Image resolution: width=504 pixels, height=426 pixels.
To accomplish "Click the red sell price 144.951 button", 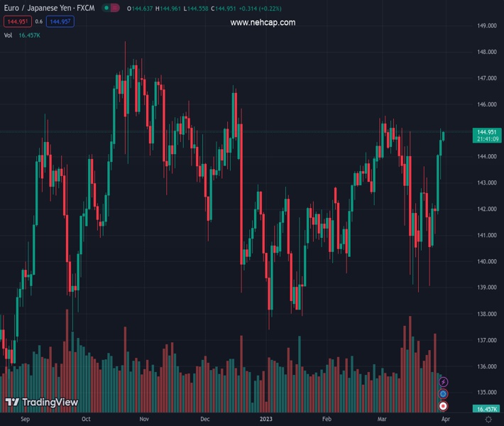I will (x=16, y=22).
